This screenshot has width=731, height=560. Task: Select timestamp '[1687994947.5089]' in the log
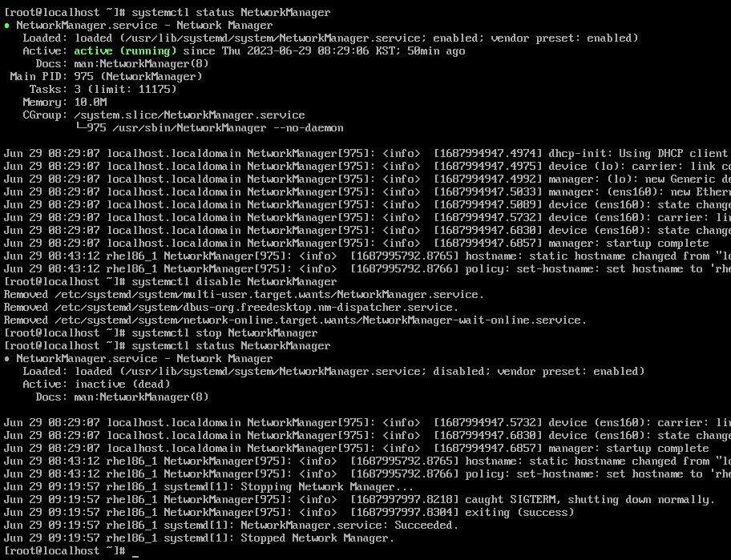click(x=487, y=204)
